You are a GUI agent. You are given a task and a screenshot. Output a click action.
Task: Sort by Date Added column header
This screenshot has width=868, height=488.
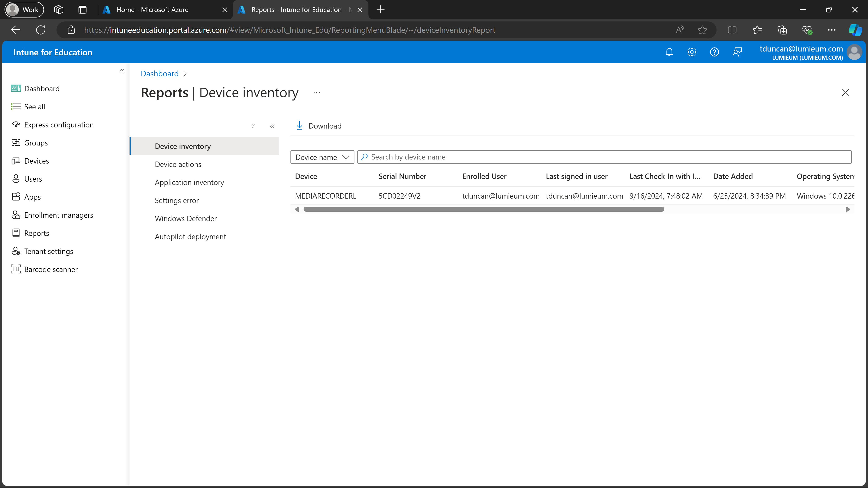click(733, 176)
